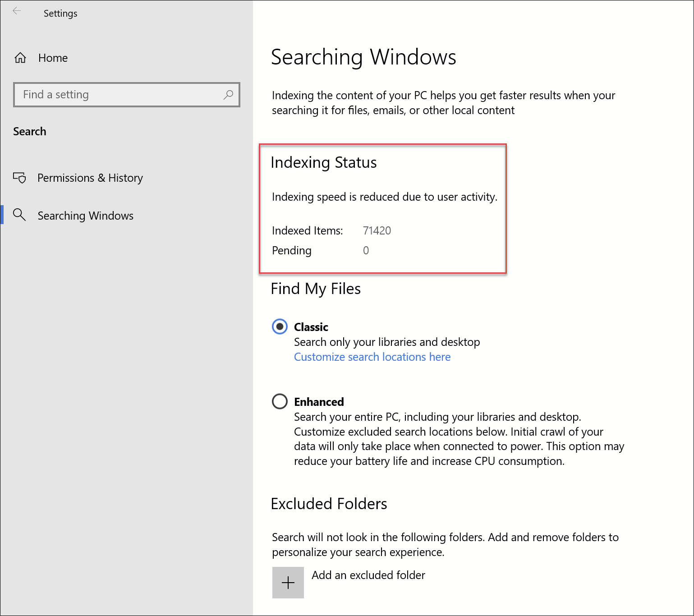Click the magnifier icon beside Searching Windows
The width and height of the screenshot is (694, 616).
[x=19, y=215]
